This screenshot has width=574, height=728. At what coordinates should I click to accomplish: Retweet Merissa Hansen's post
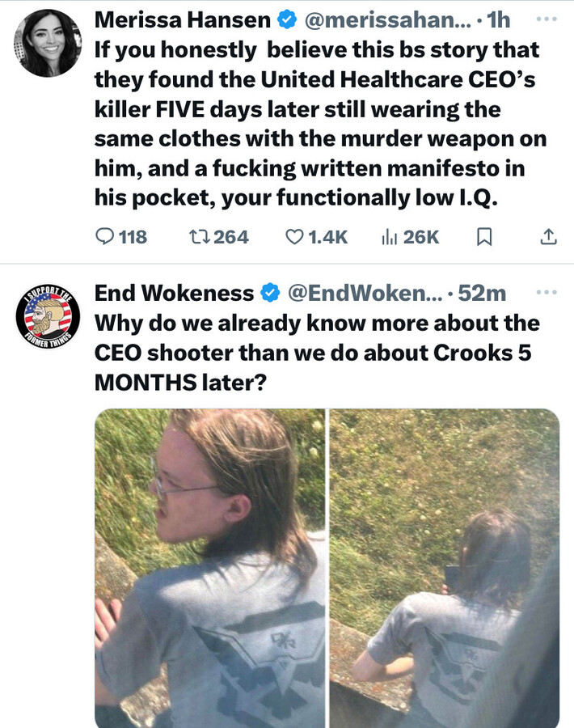pos(219,237)
